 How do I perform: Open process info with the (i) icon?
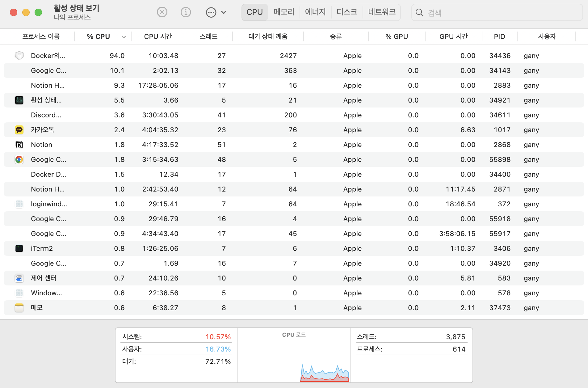pos(186,12)
